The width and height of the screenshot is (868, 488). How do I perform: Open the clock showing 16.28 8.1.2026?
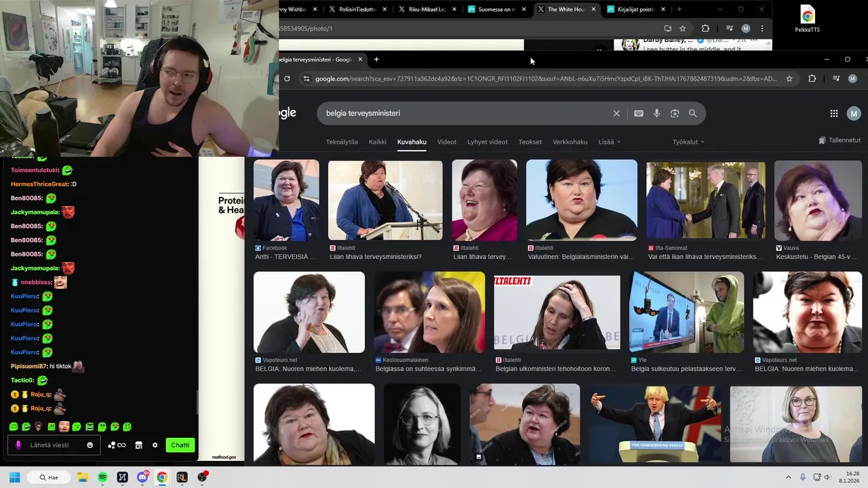(x=850, y=477)
